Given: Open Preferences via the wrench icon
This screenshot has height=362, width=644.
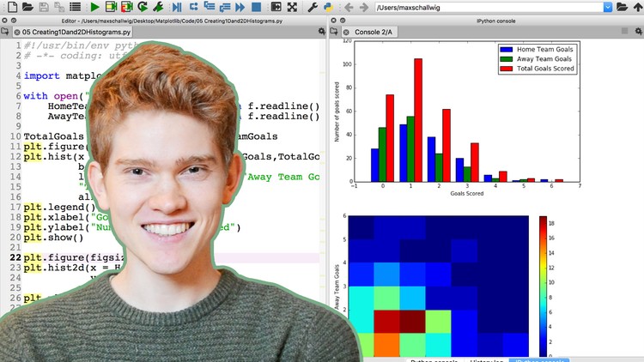Looking at the screenshot, I should (313, 7).
